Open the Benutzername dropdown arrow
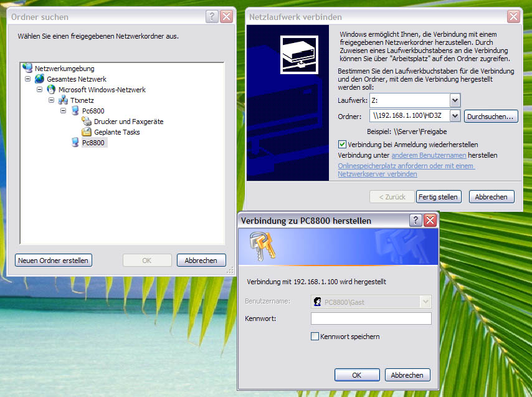This screenshot has height=397, width=532. pyautogui.click(x=425, y=302)
